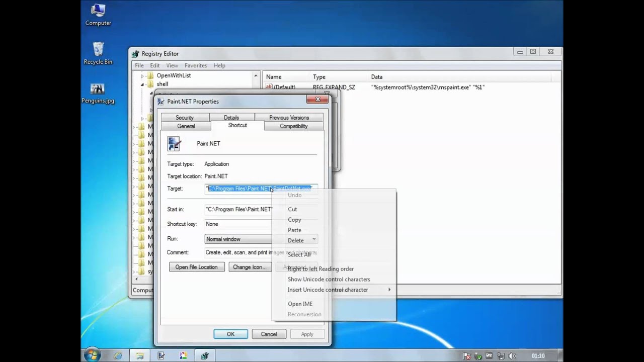
Task: Click the Cancel button
Action: [269, 334]
